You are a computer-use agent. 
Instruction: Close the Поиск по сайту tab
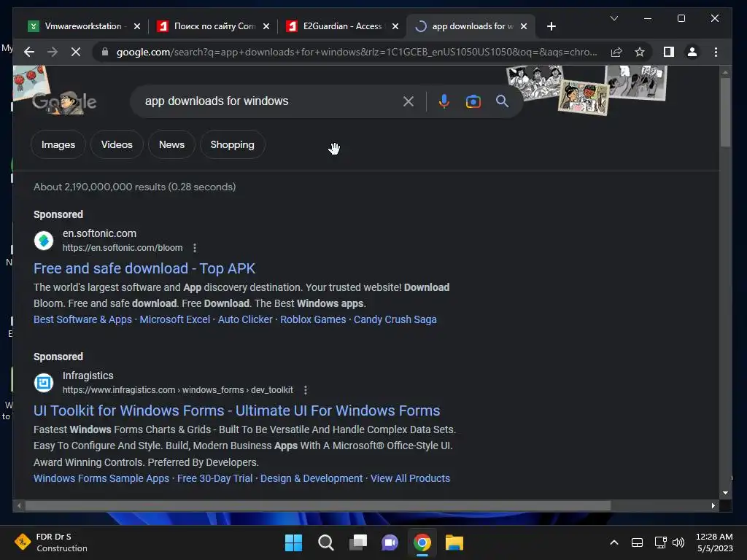pos(266,26)
